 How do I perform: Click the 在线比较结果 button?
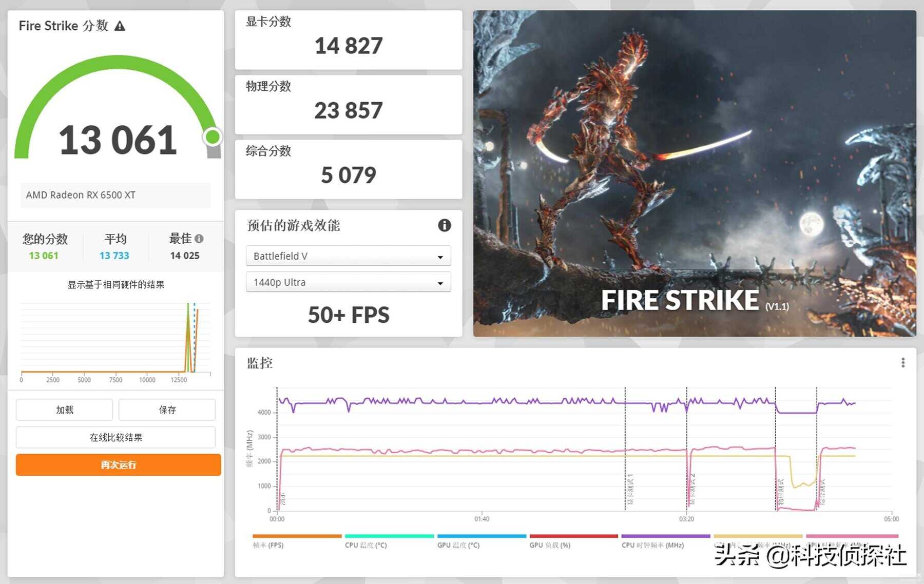tap(116, 437)
